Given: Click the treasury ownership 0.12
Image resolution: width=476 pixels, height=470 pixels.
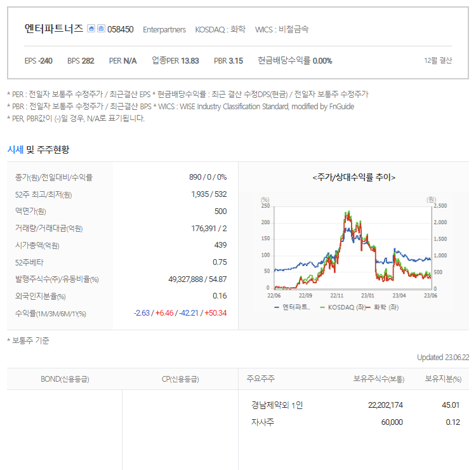Looking at the screenshot, I should [x=453, y=422].
